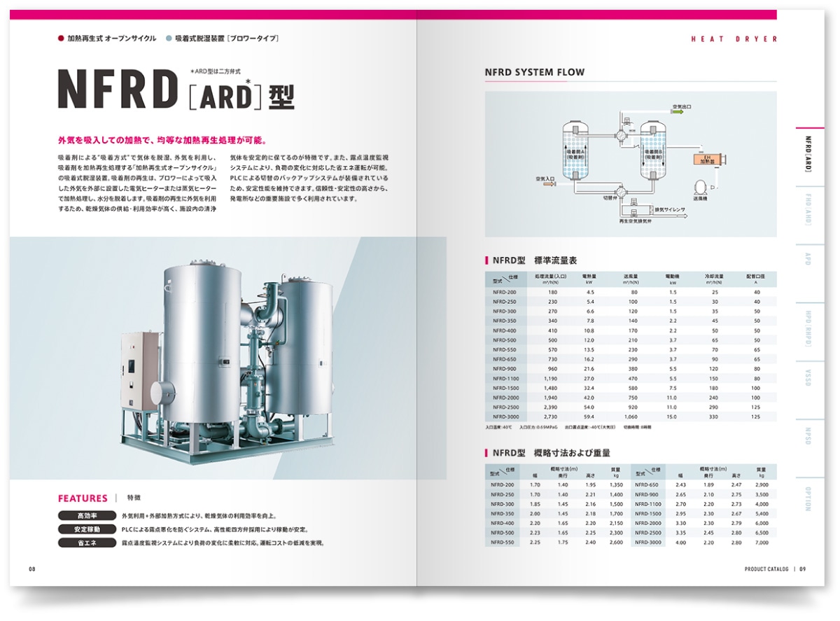Click the NFRD型 標準流量表 table heading
This screenshot has height=621, width=840.
[x=535, y=260]
